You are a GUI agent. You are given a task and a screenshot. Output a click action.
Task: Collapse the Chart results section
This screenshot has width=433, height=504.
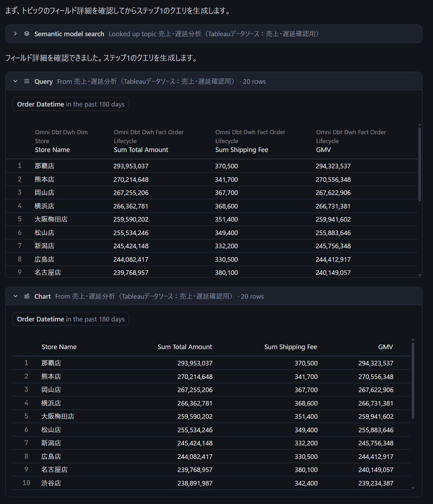coord(15,296)
